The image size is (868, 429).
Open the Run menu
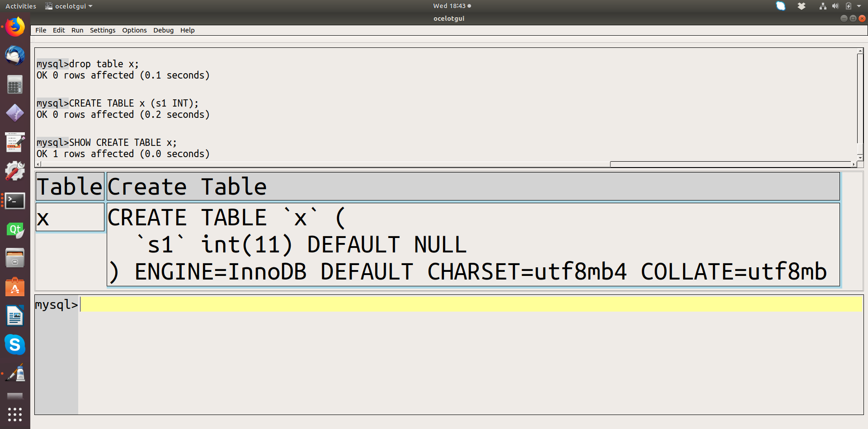click(x=77, y=30)
